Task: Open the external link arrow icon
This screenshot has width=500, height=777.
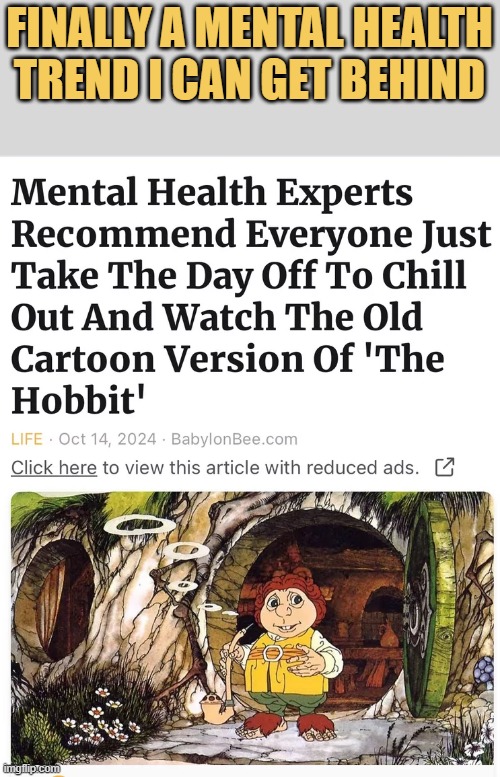Action: pyautogui.click(x=444, y=467)
